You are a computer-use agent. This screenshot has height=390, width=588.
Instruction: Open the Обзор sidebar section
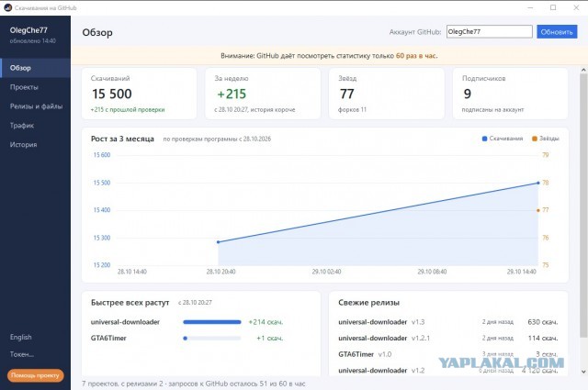[x=35, y=68]
